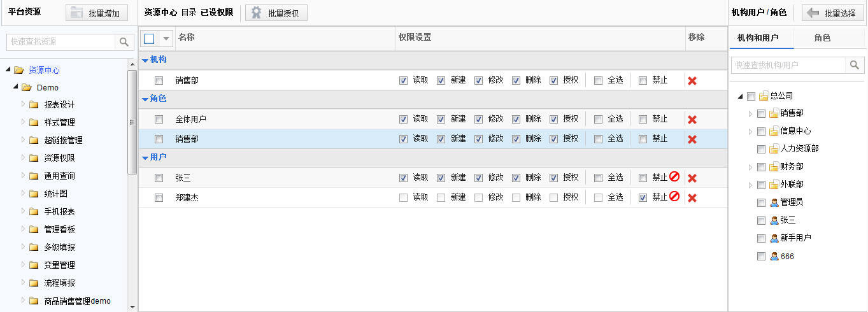Select the 机构和用户 tab
868x312 pixels.
point(758,38)
